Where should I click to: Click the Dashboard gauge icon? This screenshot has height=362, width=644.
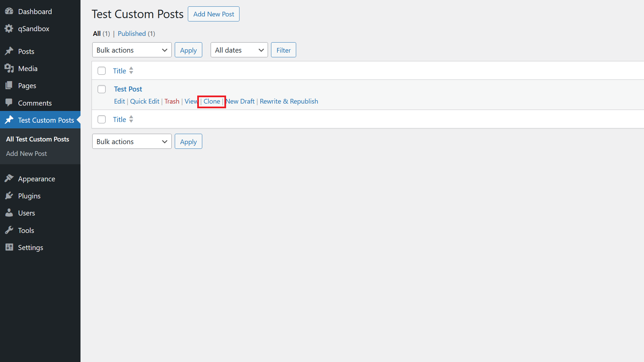point(9,11)
